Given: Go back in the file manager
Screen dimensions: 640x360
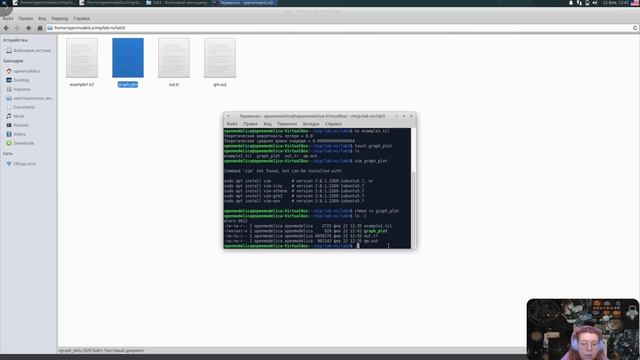Looking at the screenshot, I should (6, 28).
